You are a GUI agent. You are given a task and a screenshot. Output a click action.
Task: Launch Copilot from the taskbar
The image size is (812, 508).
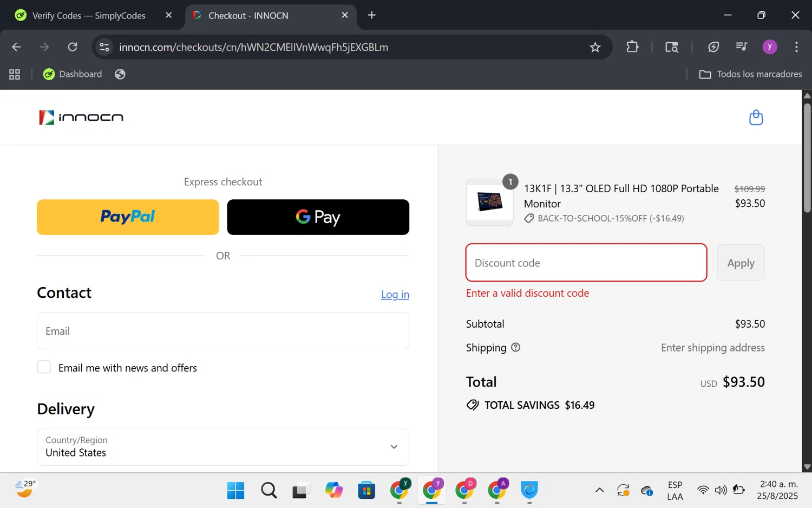334,491
